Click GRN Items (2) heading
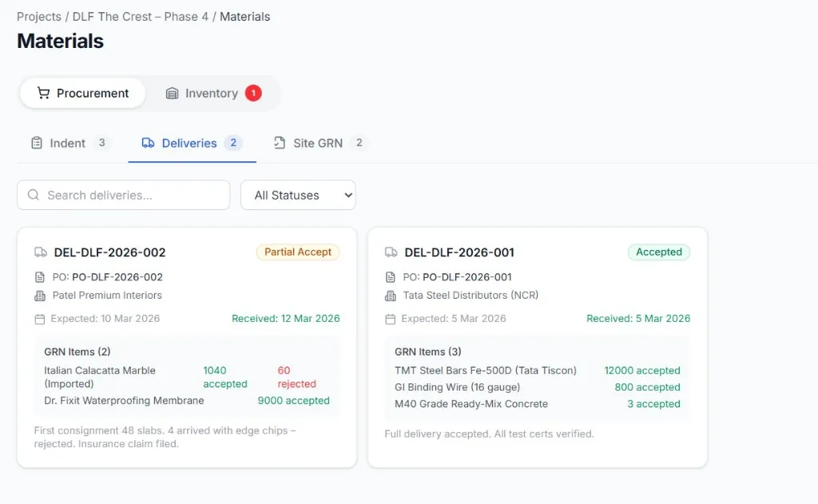The width and height of the screenshot is (818, 504). 77,351
